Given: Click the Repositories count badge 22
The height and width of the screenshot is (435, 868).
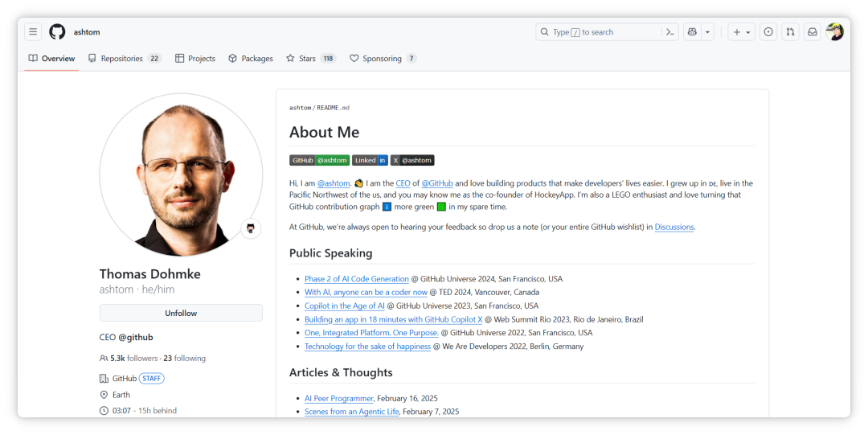Looking at the screenshot, I should coord(154,58).
